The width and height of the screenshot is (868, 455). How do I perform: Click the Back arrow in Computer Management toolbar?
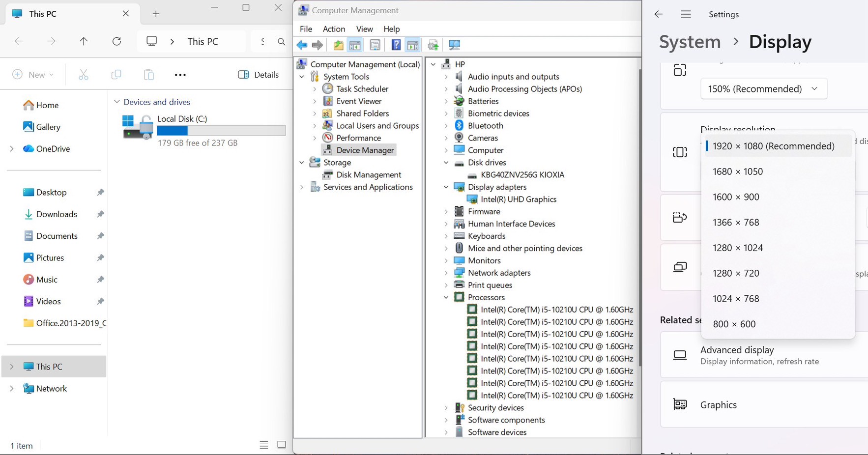(x=302, y=45)
